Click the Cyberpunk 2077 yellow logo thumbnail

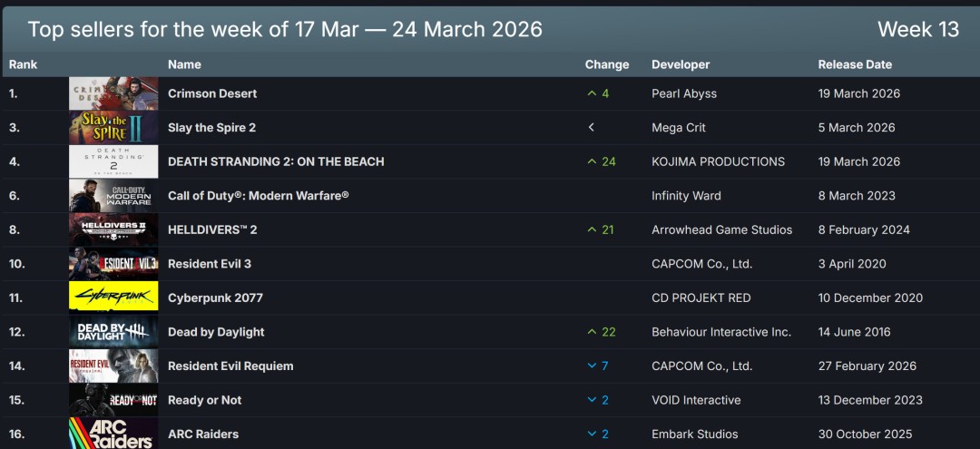(113, 298)
